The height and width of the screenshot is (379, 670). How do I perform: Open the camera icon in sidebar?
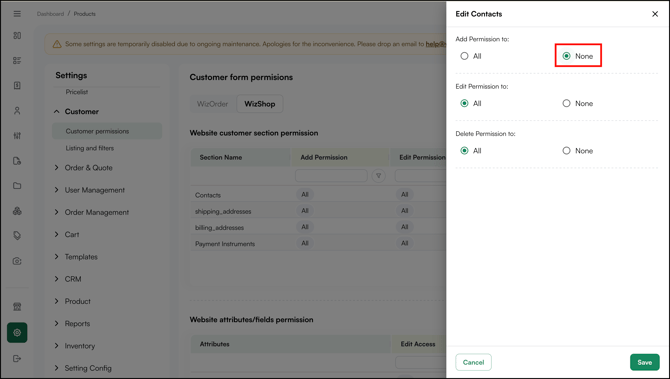tap(17, 261)
